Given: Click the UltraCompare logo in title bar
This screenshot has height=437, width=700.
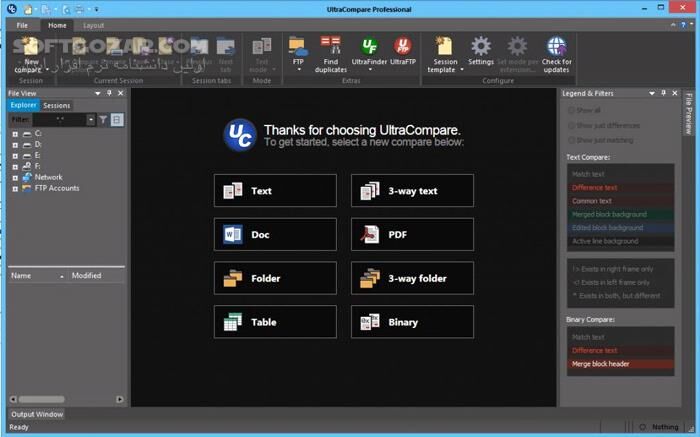Looking at the screenshot, I should pyautogui.click(x=12, y=8).
